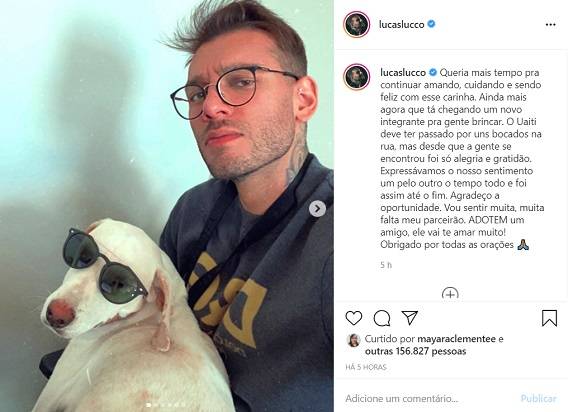Share the post via paper plane icon
The image size is (568, 412).
pyautogui.click(x=410, y=317)
